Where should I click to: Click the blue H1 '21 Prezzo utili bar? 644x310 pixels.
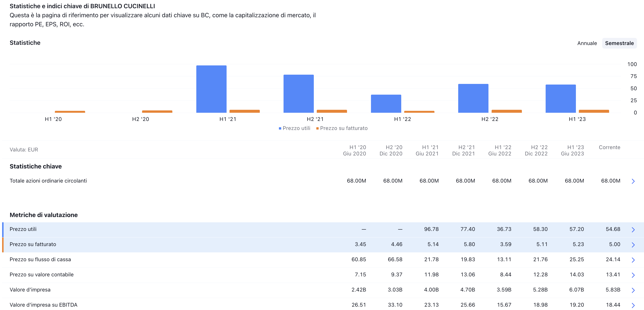tap(211, 89)
